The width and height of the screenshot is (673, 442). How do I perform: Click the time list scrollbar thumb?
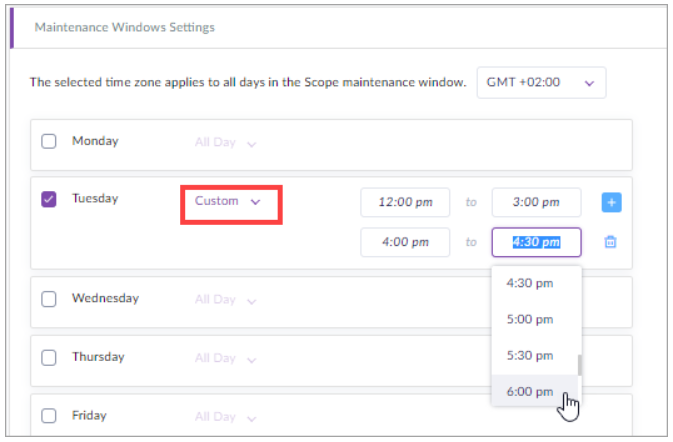click(579, 362)
